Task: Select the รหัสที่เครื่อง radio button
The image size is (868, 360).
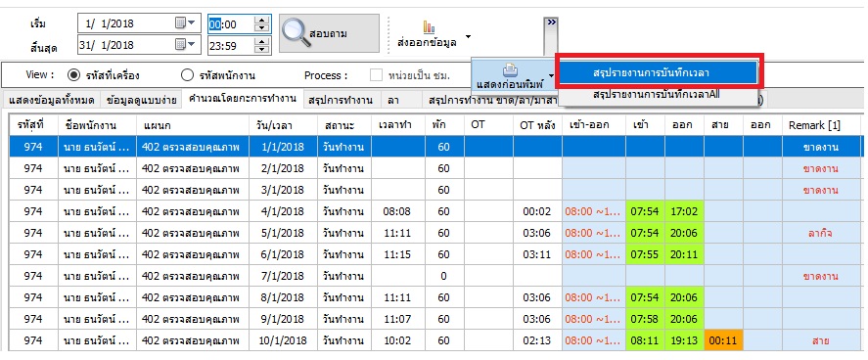Action: coord(73,74)
